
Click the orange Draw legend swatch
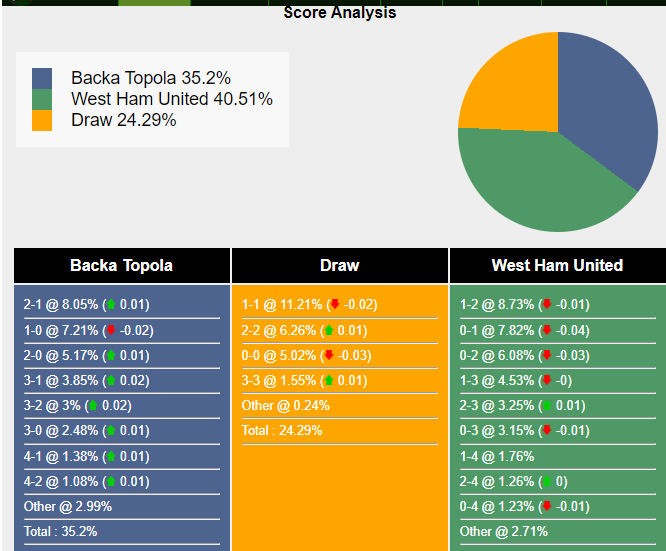tap(42, 121)
